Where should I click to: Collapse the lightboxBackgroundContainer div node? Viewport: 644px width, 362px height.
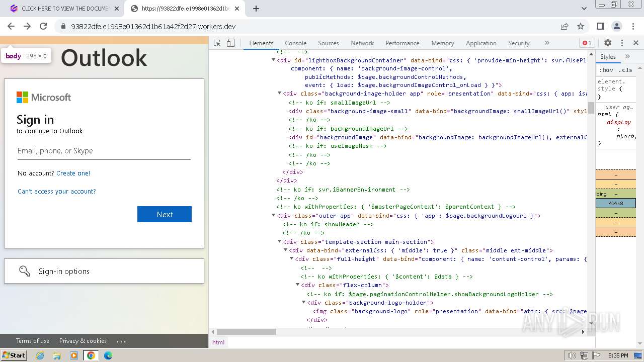[x=273, y=60]
